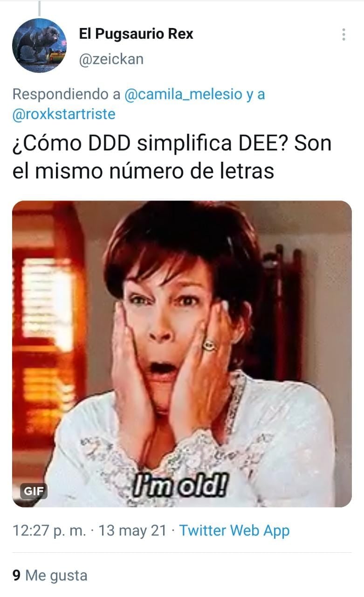Open the Twitter Web App source link
The image size is (364, 597).
coord(234,530)
